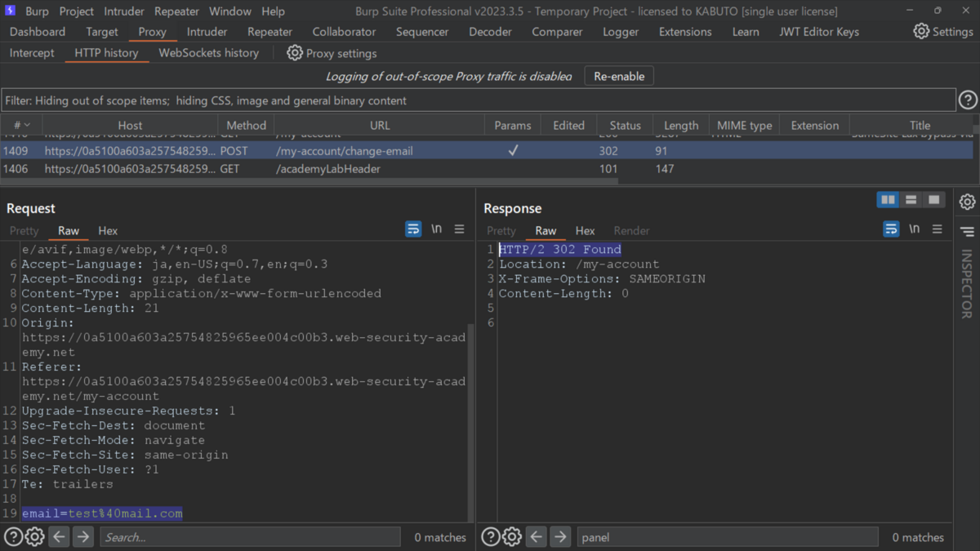This screenshot has height=551, width=980.
Task: Sort by the # column header
Action: (x=21, y=125)
